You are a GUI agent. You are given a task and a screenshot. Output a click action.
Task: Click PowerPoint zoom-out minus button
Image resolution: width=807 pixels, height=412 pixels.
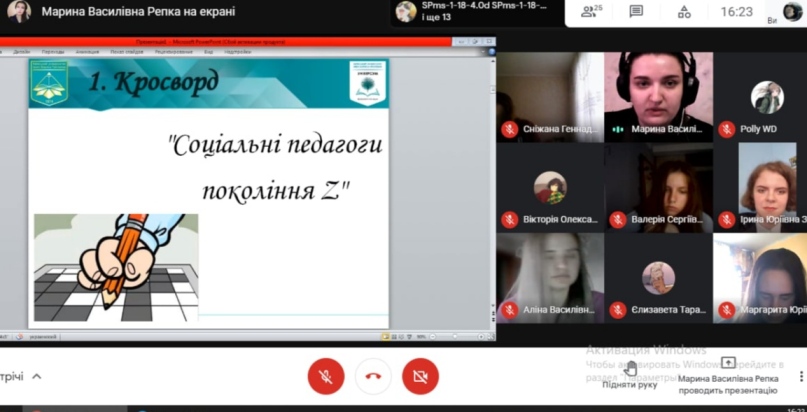[432, 337]
